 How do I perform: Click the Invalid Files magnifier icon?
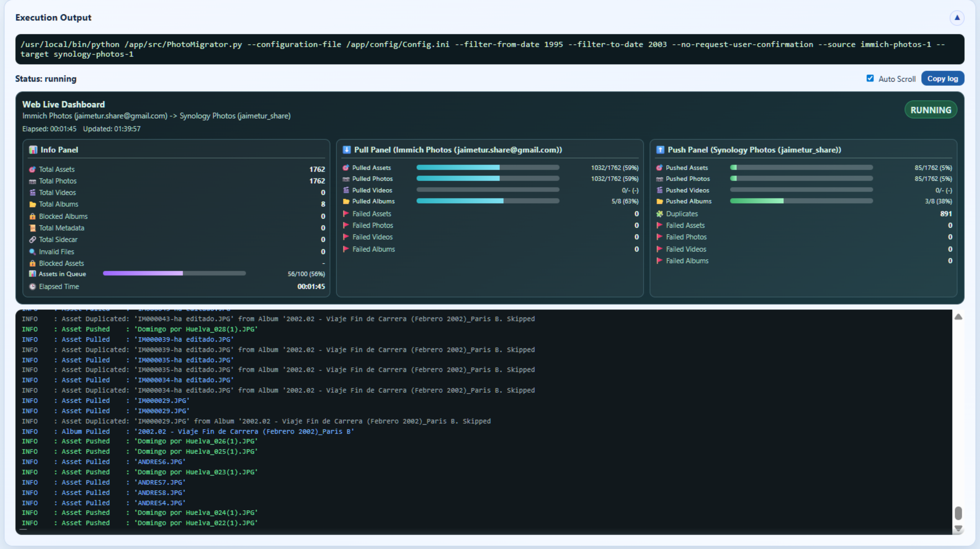click(x=33, y=251)
